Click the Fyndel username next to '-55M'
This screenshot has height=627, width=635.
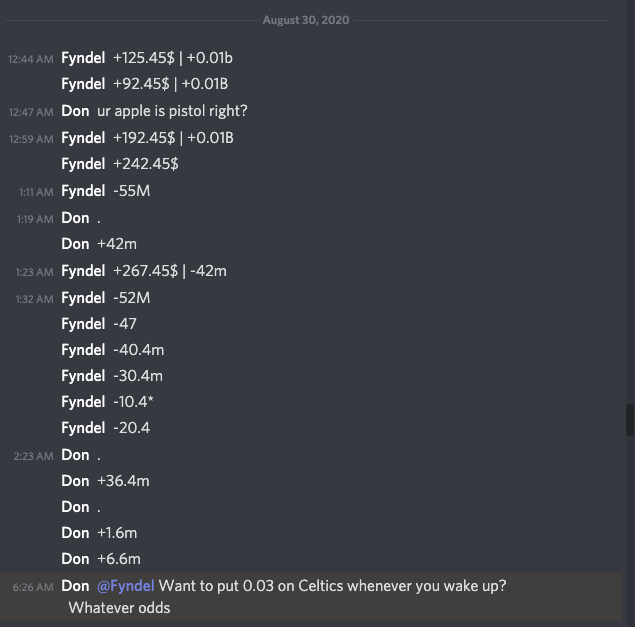click(83, 191)
